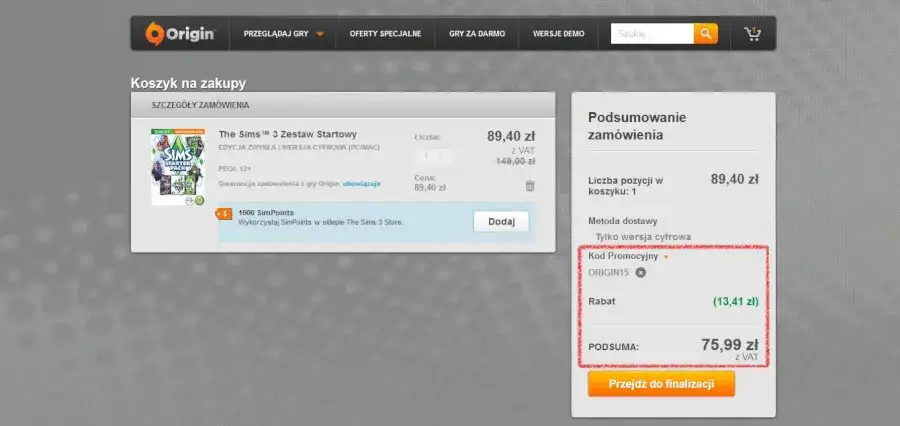This screenshot has width=900, height=426.
Task: Add 1000 SimPoints with Dodaj button
Action: 501,222
